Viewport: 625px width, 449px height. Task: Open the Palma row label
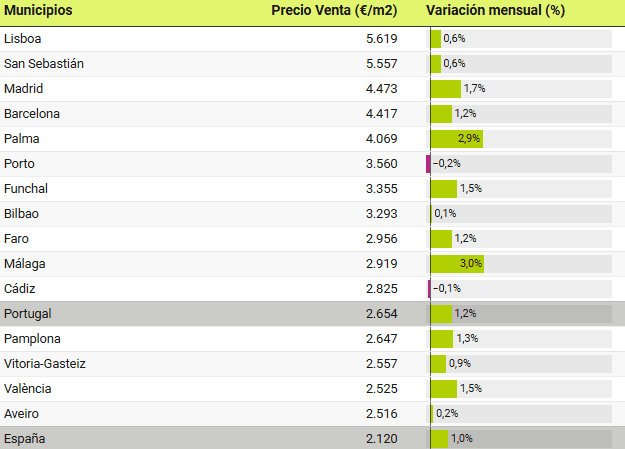click(x=22, y=138)
